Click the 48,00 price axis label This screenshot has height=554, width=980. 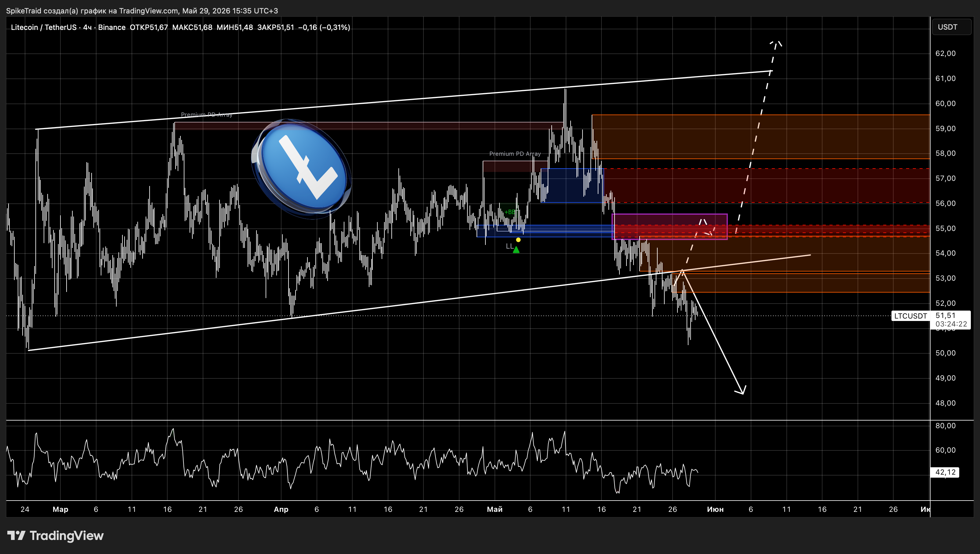(946, 403)
